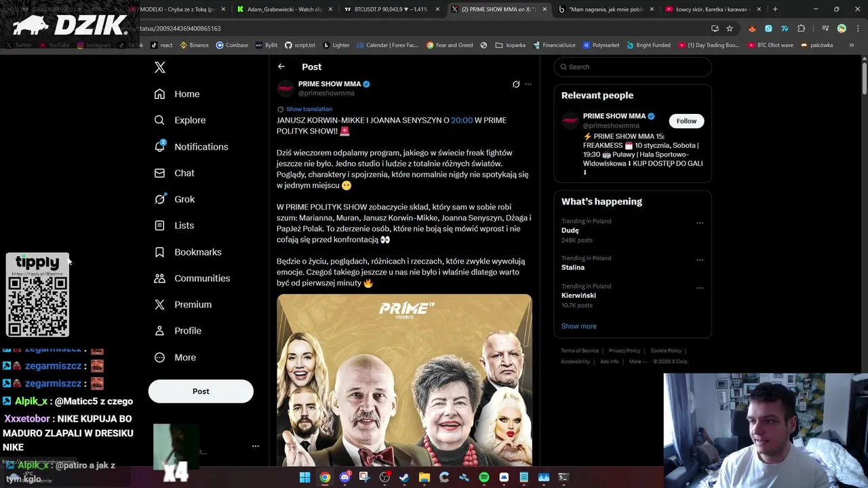Click Show more under What's happening

click(578, 326)
